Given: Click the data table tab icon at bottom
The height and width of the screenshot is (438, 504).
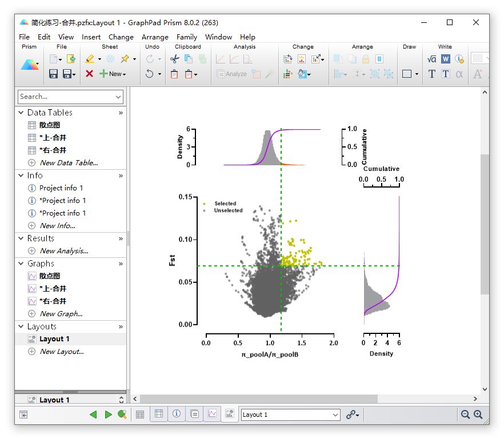Looking at the screenshot, I should point(159,413).
